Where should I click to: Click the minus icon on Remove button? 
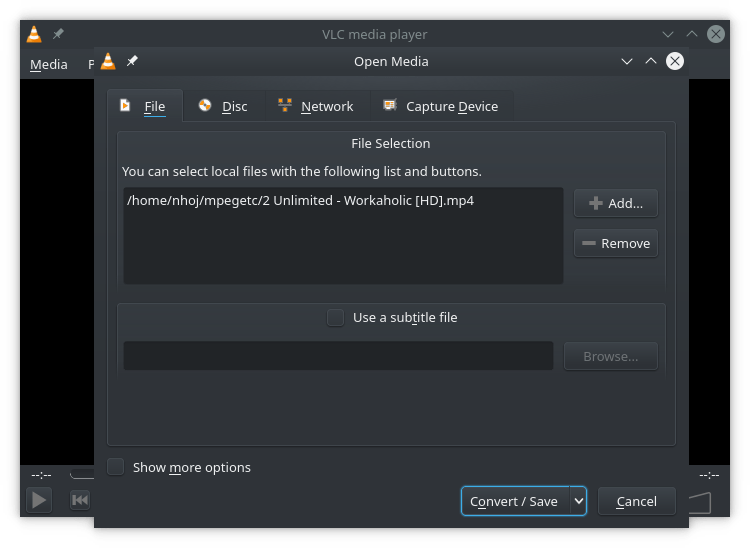coord(589,243)
